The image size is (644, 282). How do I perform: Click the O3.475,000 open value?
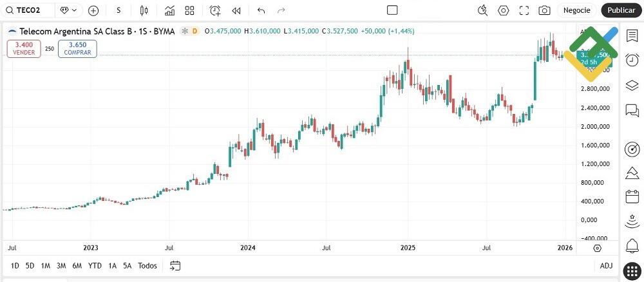click(223, 31)
